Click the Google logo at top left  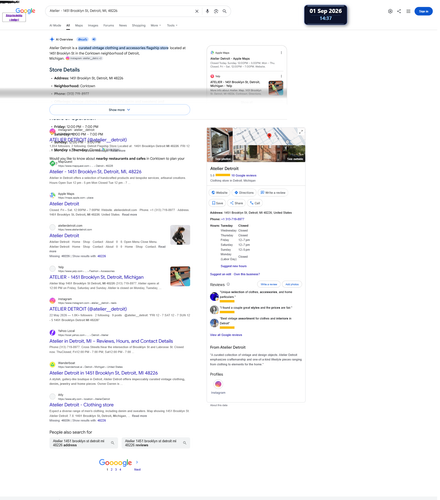coord(25,11)
